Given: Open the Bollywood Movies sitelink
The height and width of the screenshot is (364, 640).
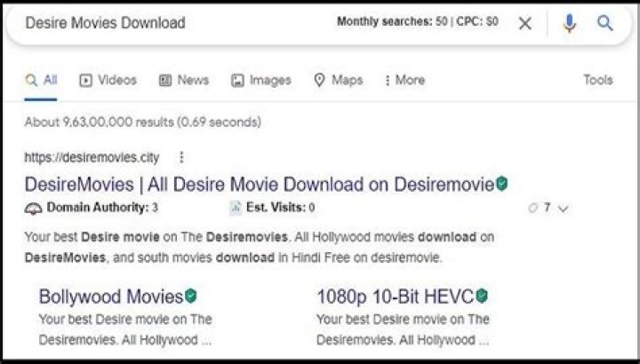Looking at the screenshot, I should [x=111, y=297].
